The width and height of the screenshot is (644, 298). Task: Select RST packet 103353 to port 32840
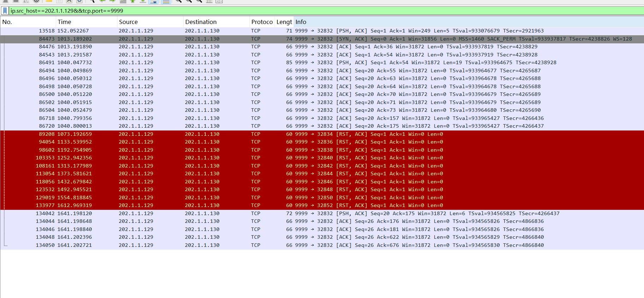tap(322, 158)
